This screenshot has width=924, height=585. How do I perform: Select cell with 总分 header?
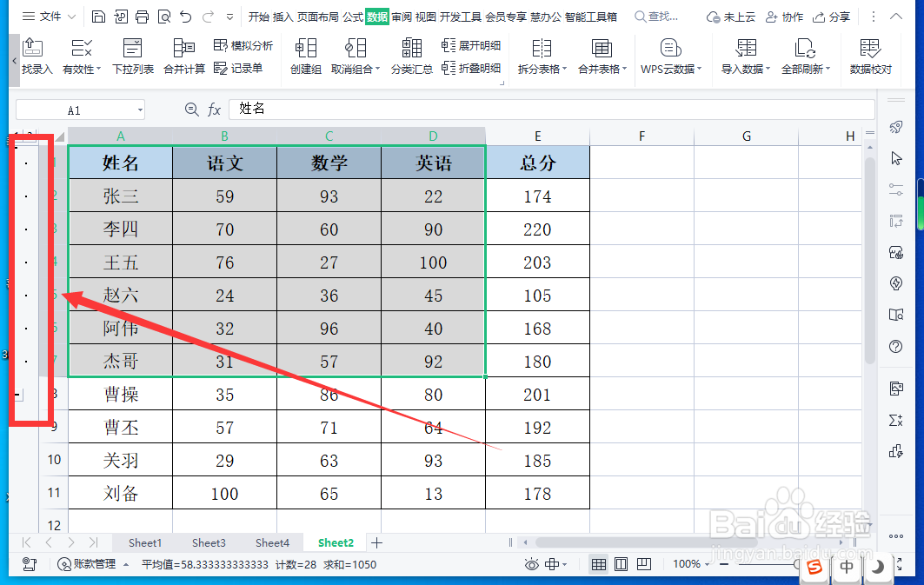pos(537,162)
